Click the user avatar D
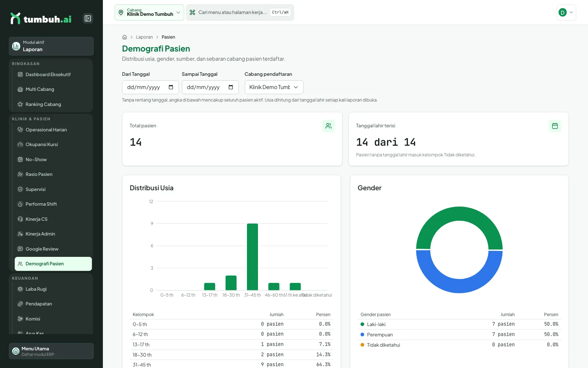Screen dimensions: 588x368 tap(562, 13)
